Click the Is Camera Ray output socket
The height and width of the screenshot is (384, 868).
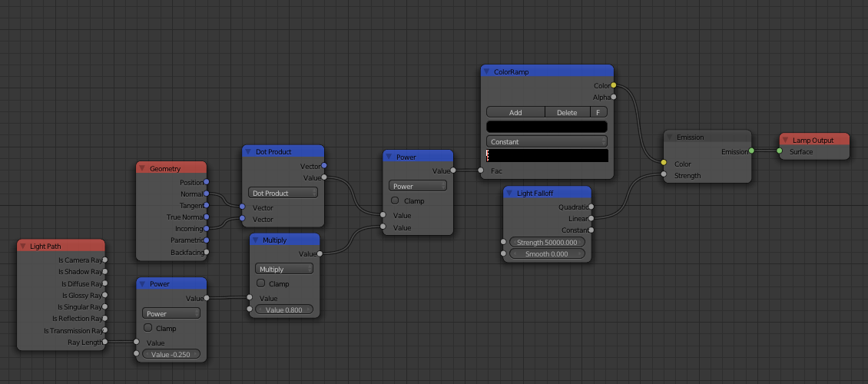104,260
